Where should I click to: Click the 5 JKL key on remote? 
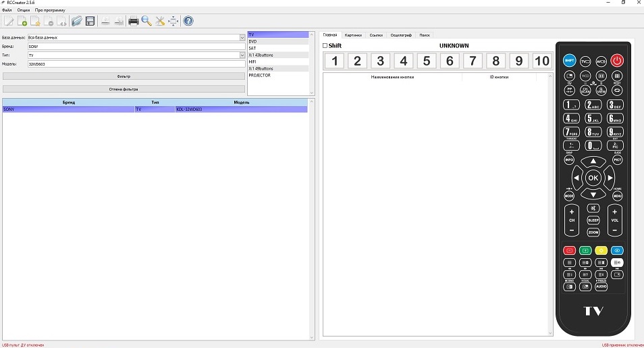point(593,118)
